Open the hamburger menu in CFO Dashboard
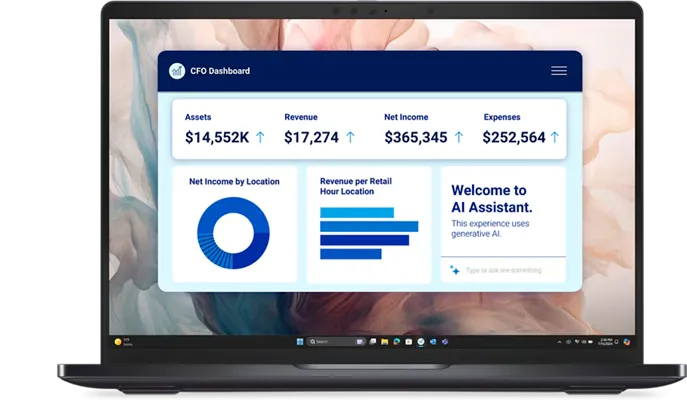687x402 pixels. point(558,71)
